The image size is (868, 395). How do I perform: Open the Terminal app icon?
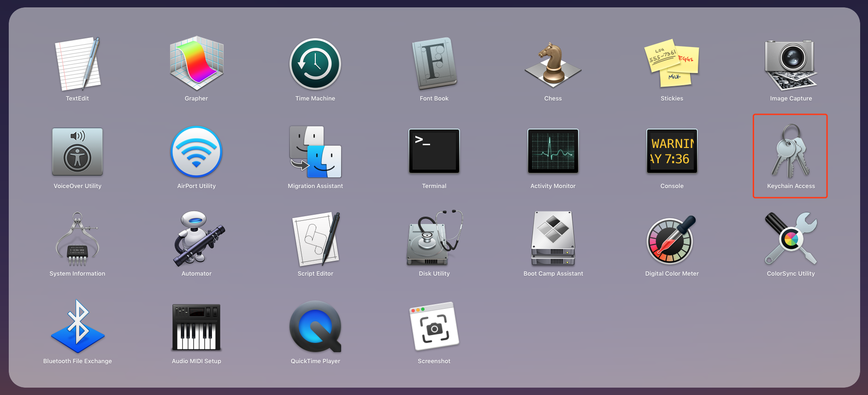coord(434,151)
